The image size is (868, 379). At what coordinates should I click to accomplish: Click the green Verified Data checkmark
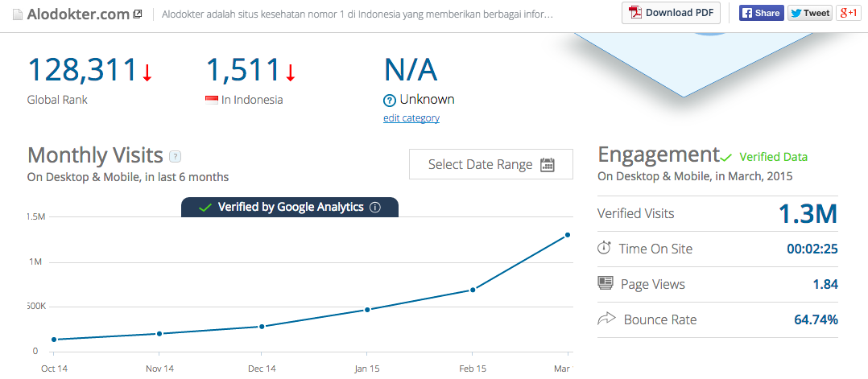[725, 158]
